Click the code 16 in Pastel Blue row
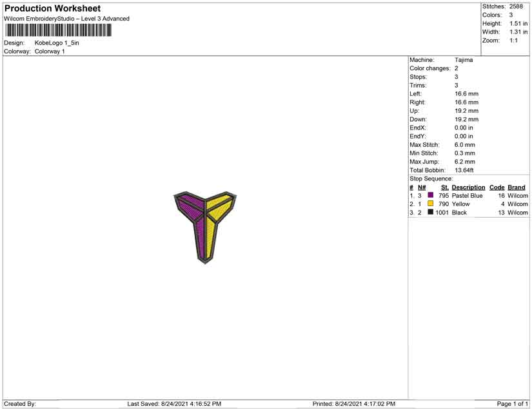This screenshot has width=532, height=409. [x=502, y=196]
